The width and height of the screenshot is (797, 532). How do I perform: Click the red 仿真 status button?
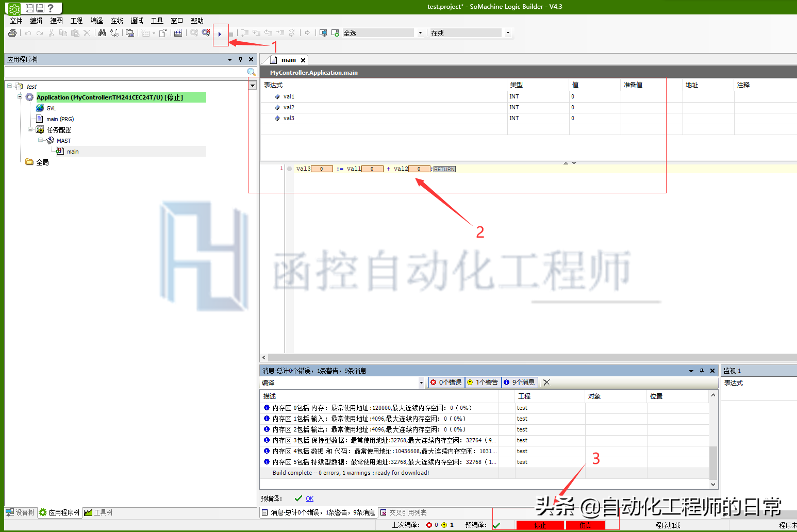point(585,525)
